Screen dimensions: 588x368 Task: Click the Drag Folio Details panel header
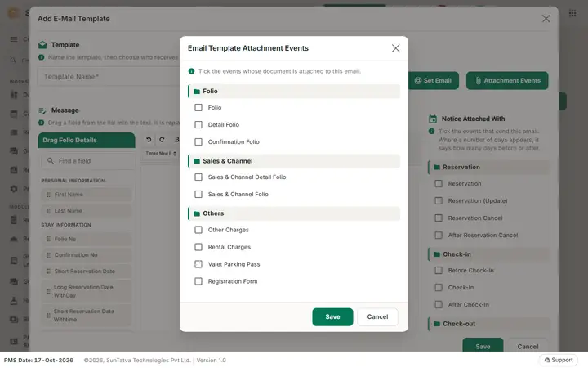click(87, 140)
